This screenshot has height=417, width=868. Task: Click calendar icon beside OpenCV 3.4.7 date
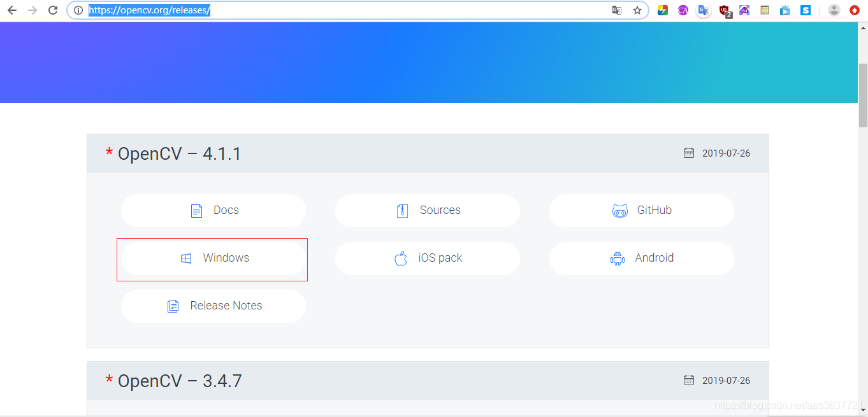pos(689,380)
